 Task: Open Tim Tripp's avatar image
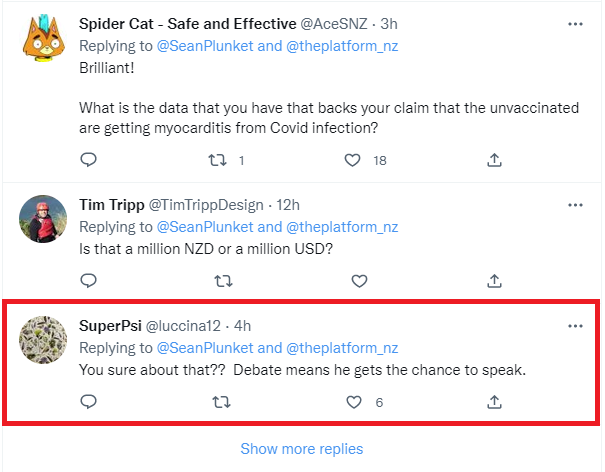(x=43, y=220)
